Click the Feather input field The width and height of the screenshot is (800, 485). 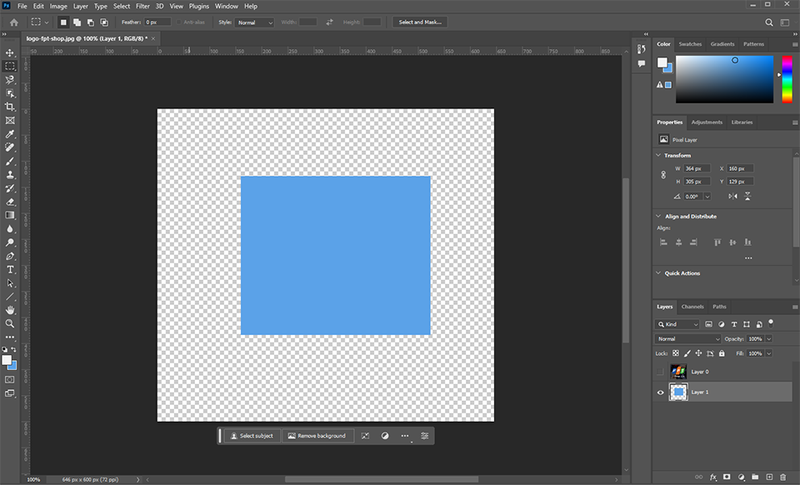click(x=158, y=22)
